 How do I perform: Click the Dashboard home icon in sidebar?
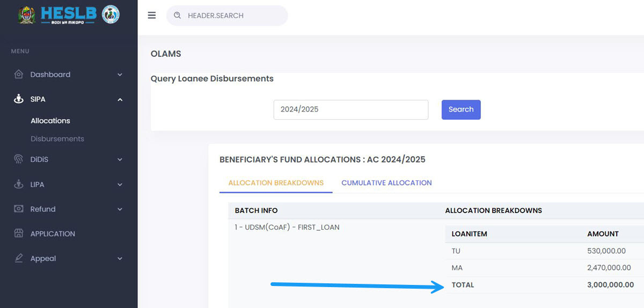pyautogui.click(x=19, y=75)
